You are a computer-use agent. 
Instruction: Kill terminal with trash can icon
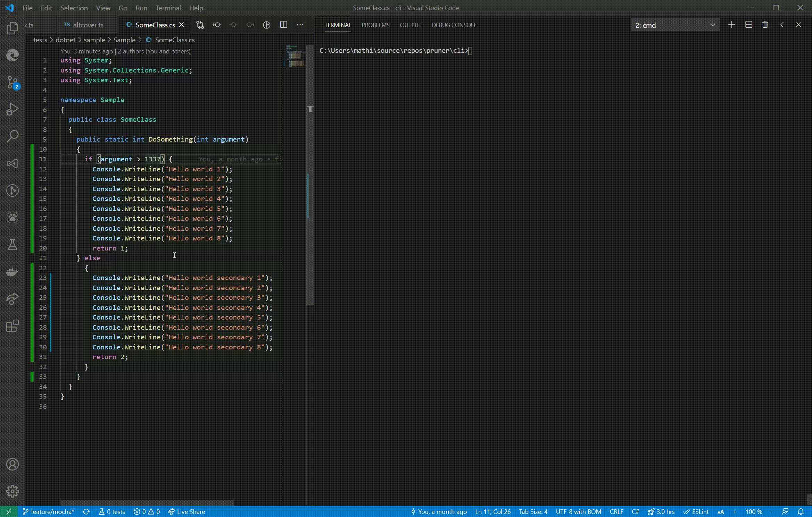click(765, 25)
